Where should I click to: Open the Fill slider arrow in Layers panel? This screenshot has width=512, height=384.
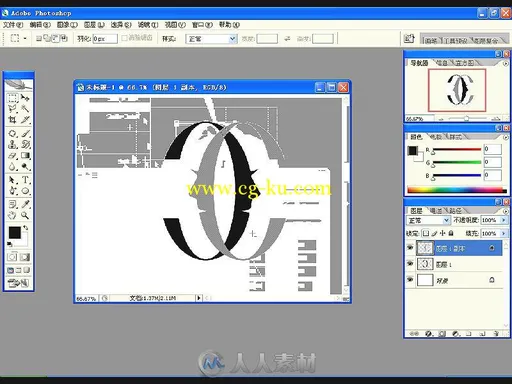[504, 233]
